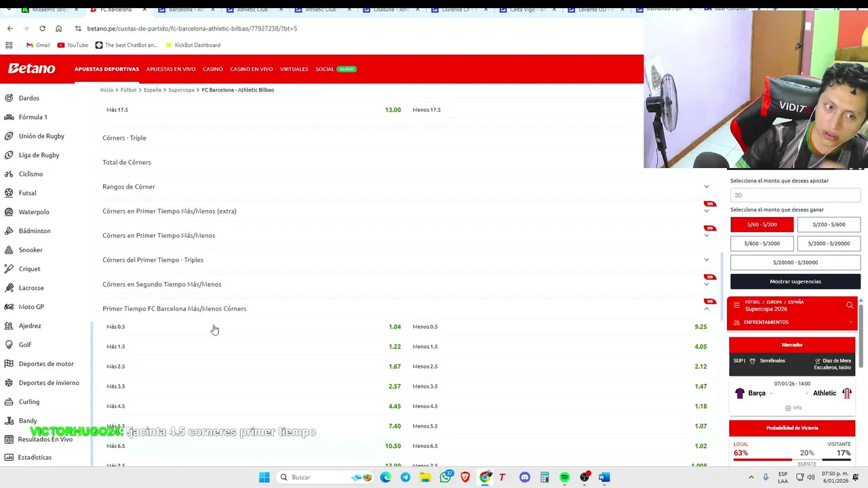Click the browser address bar URL
The image size is (868, 488).
192,28
